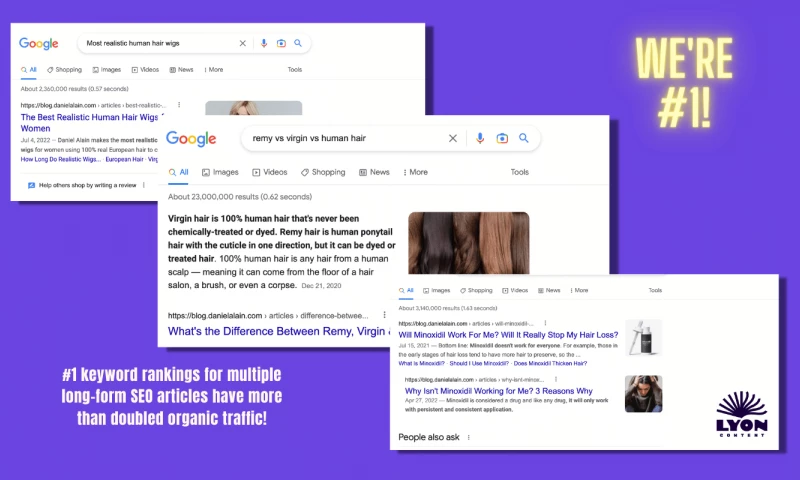This screenshot has height=480, width=800.
Task: Click magnifier search icon in remy search bar
Action: tap(523, 138)
